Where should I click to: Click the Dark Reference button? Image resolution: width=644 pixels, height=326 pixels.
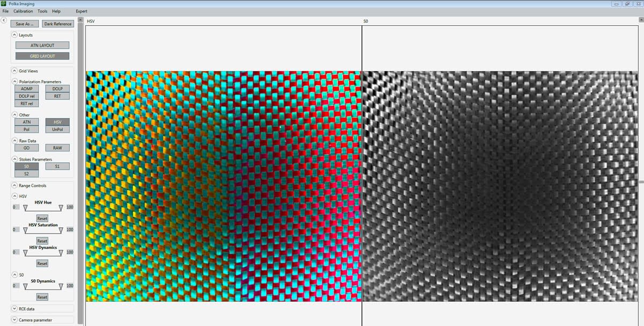point(57,24)
